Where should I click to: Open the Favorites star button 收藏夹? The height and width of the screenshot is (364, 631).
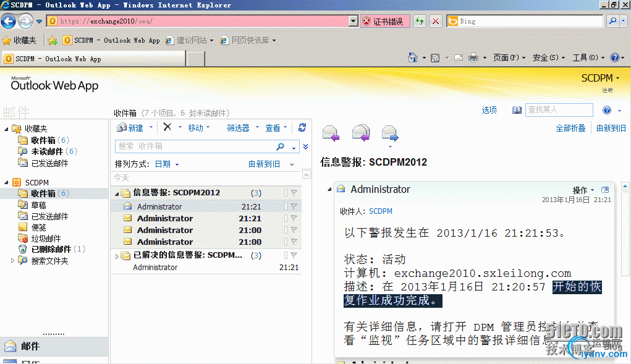coord(19,40)
